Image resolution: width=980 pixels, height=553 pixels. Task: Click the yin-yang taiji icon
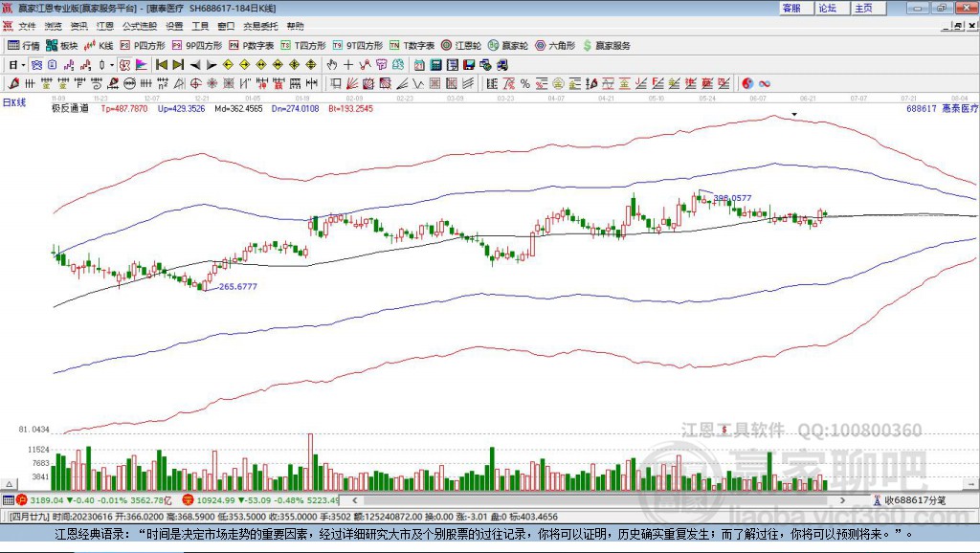coord(747,84)
